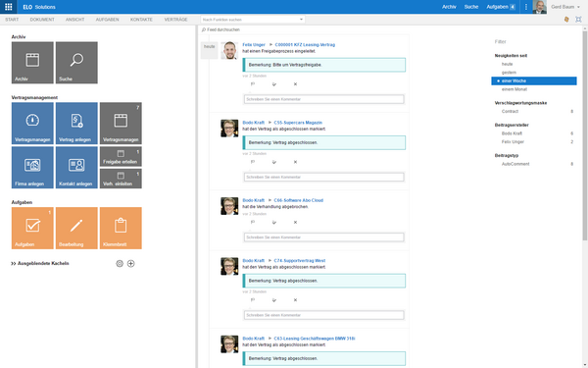588x368 pixels.
Task: Click Felix Unger's profile photo
Action: point(229,50)
